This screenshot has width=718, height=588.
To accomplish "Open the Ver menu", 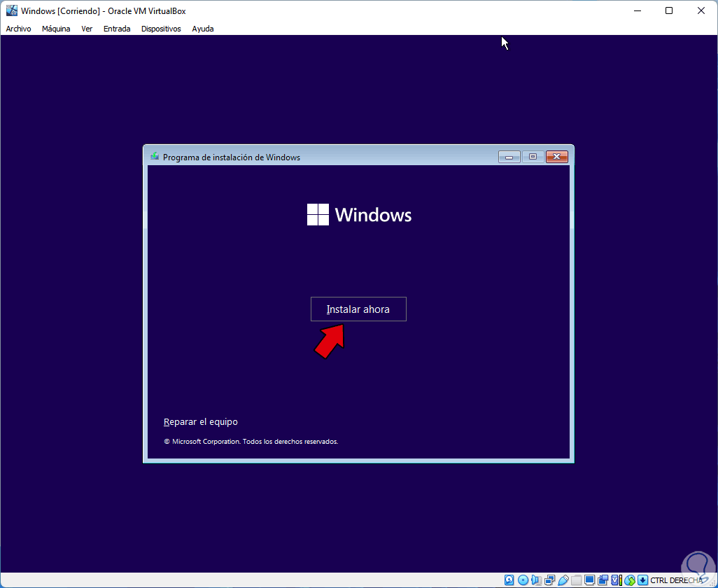I will point(87,29).
